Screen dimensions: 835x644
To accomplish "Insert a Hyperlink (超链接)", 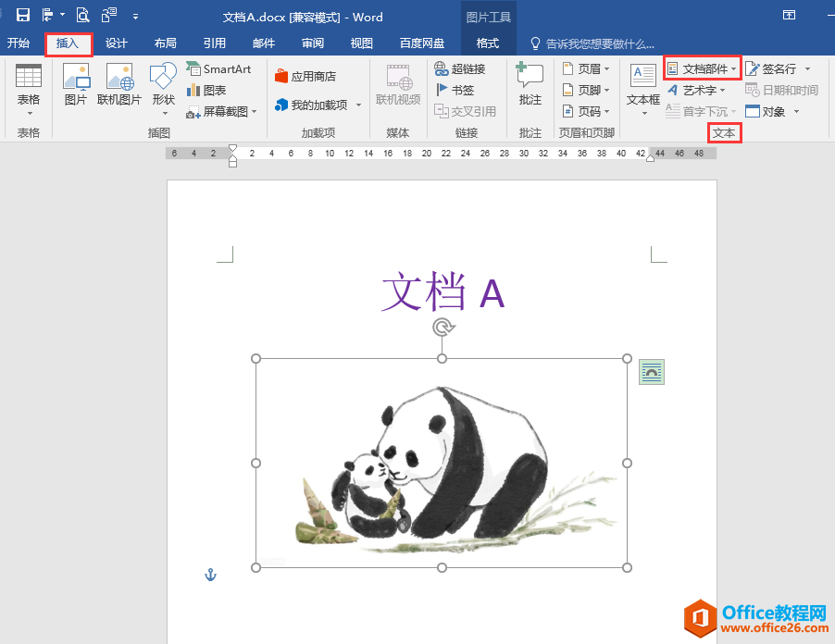I will click(x=460, y=68).
